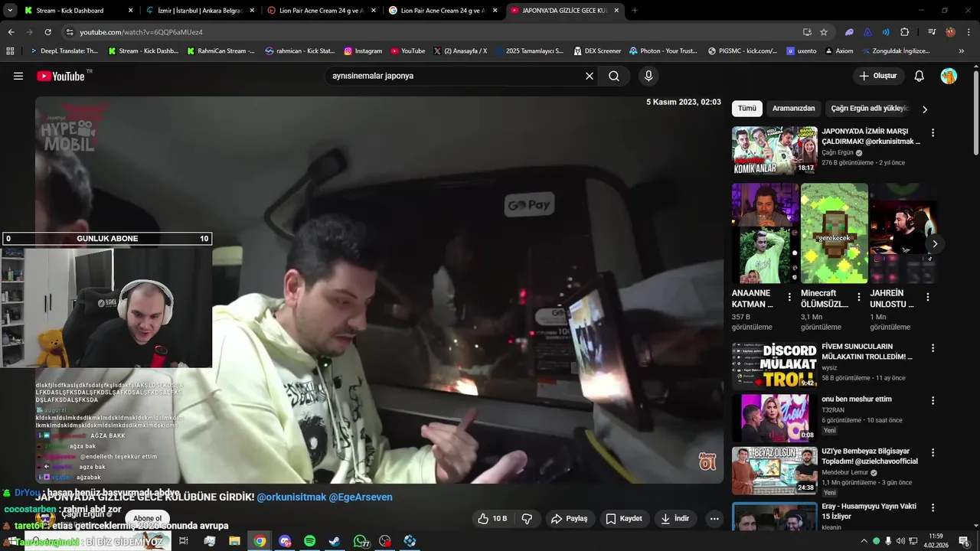Open the tab search dropdown
The image size is (980, 551).
[10, 11]
